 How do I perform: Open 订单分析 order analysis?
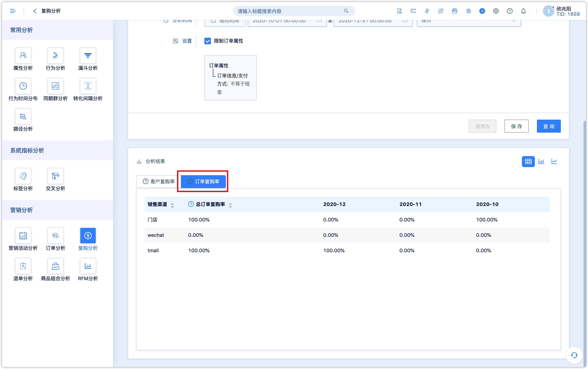(55, 239)
